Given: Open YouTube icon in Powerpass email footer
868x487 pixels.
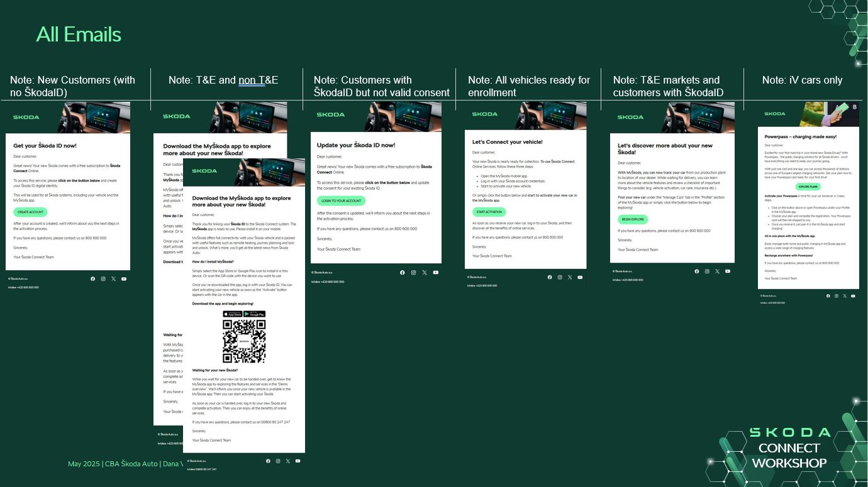Looking at the screenshot, I should (x=852, y=295).
